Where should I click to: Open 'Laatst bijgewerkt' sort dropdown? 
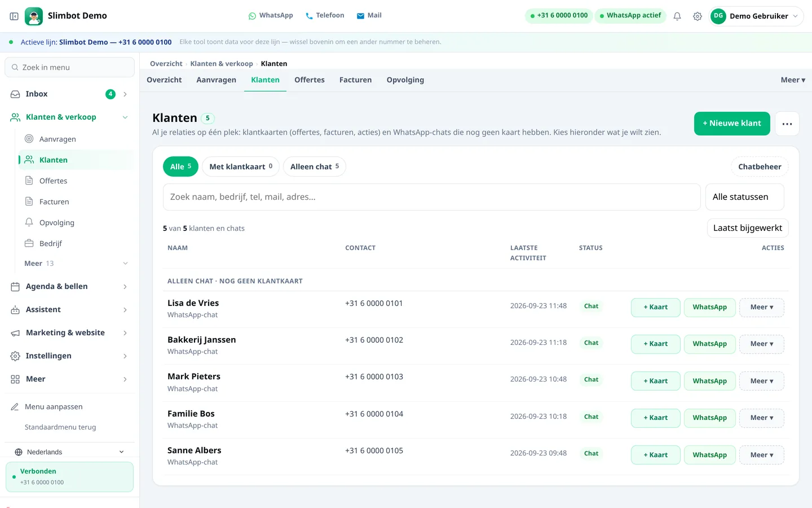pyautogui.click(x=748, y=228)
